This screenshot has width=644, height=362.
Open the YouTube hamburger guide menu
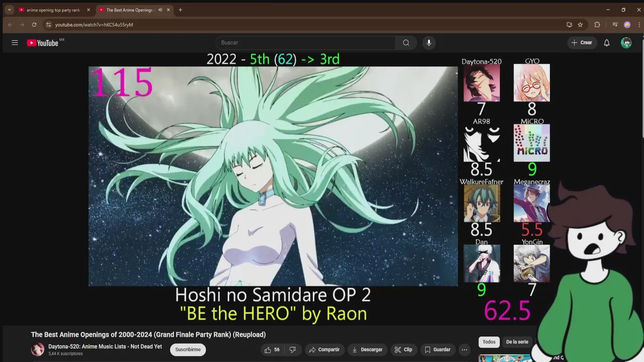click(15, 43)
